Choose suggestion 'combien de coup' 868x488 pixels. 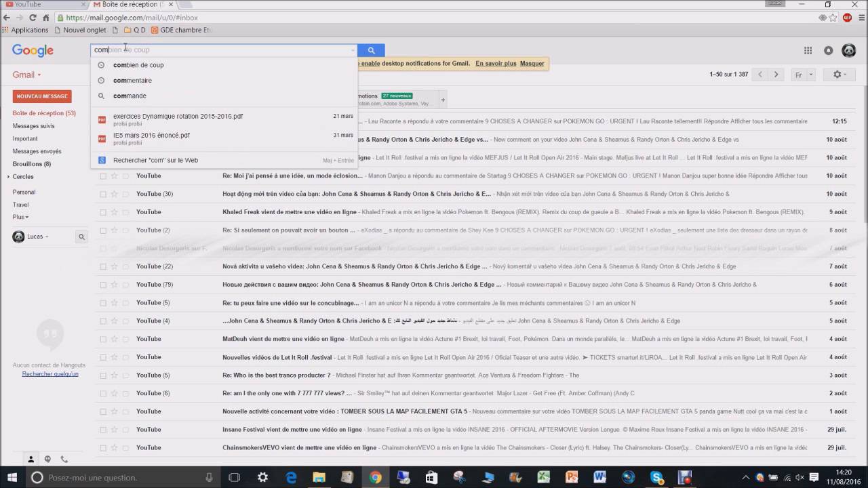click(x=224, y=65)
